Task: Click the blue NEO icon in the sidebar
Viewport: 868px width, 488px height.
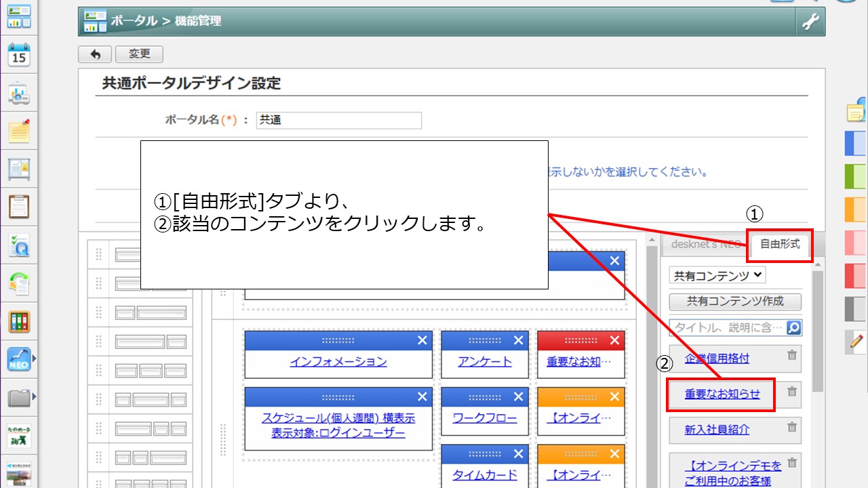Action: coord(19,359)
